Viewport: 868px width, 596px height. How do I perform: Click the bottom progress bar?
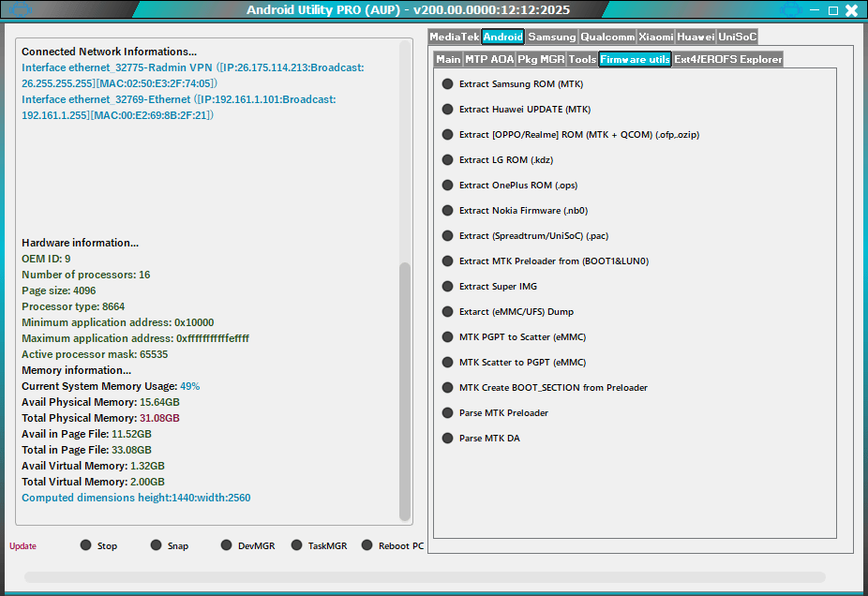click(x=425, y=577)
